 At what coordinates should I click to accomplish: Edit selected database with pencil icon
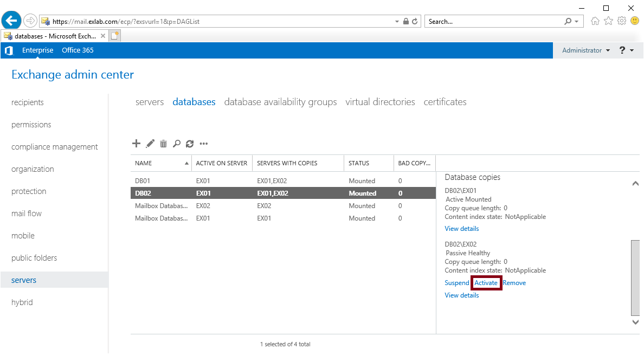point(150,143)
